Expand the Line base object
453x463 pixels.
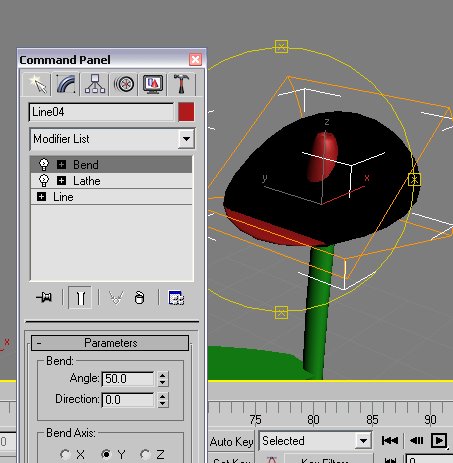click(x=41, y=196)
